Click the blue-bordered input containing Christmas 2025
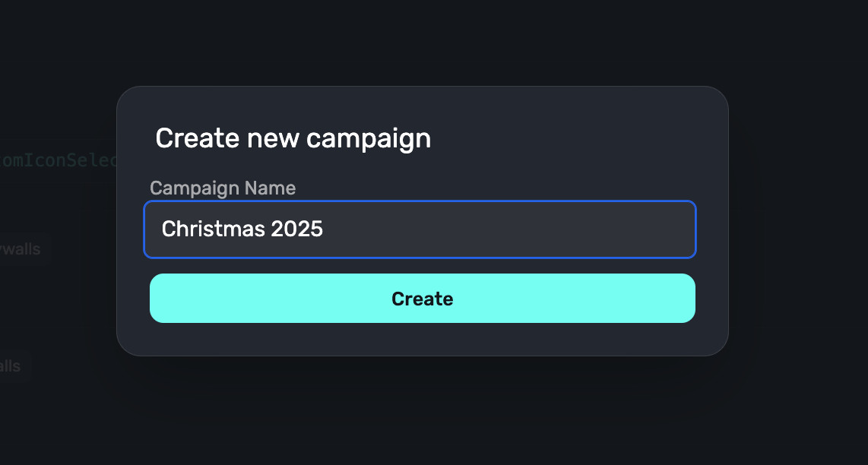This screenshot has height=465, width=868. click(420, 229)
